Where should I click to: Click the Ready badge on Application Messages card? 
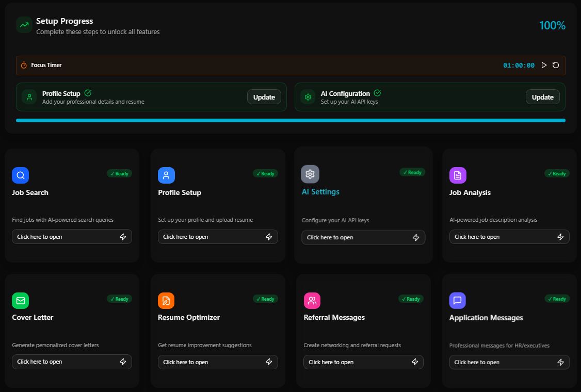coord(557,299)
